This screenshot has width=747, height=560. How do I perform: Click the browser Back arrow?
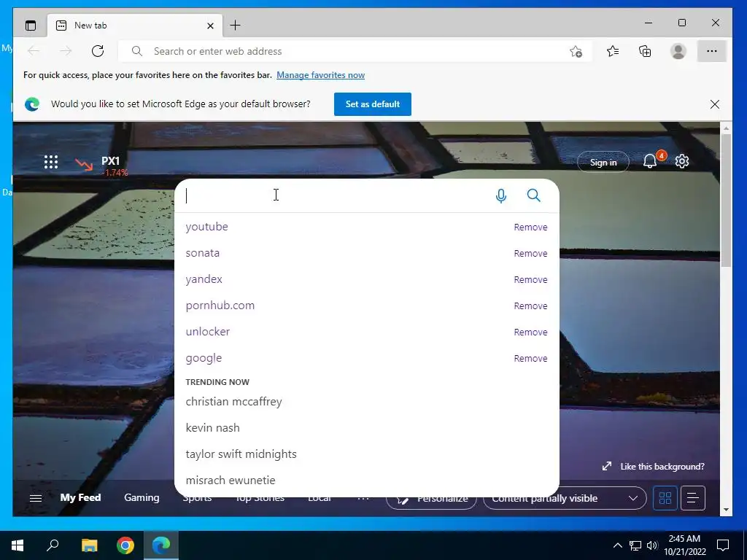pyautogui.click(x=34, y=51)
